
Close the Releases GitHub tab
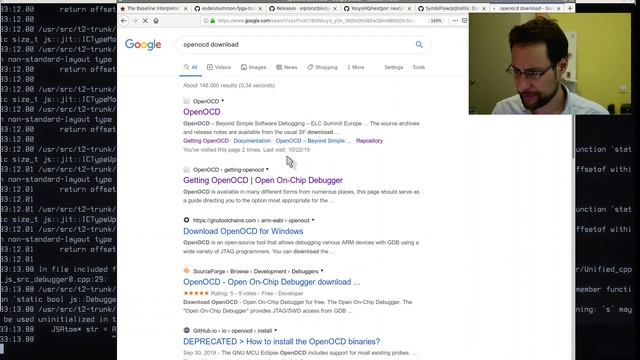pos(335,8)
